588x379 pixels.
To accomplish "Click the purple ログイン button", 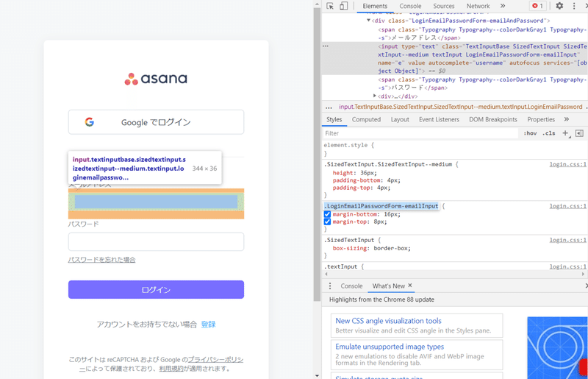I will (156, 290).
